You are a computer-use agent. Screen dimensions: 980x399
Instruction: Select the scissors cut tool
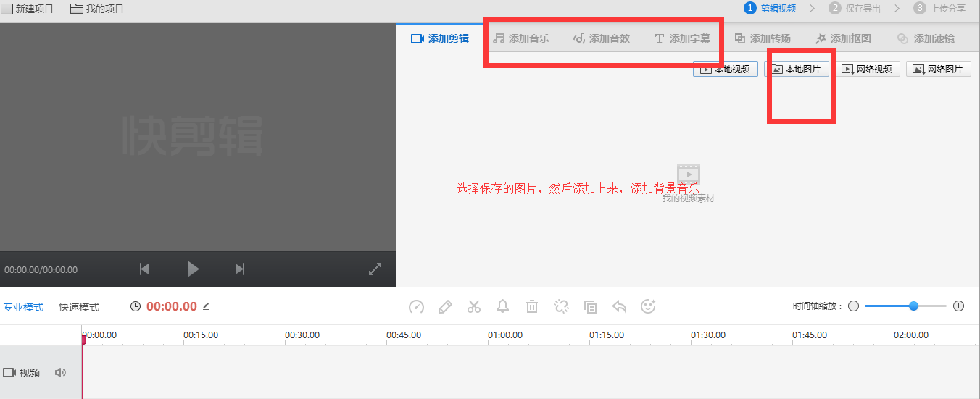click(474, 306)
